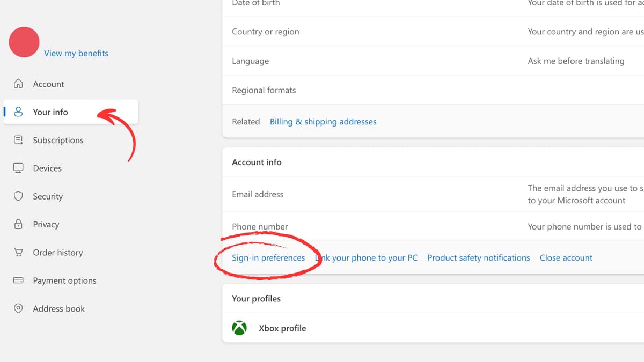Click Link your phone to your PC

(x=366, y=257)
